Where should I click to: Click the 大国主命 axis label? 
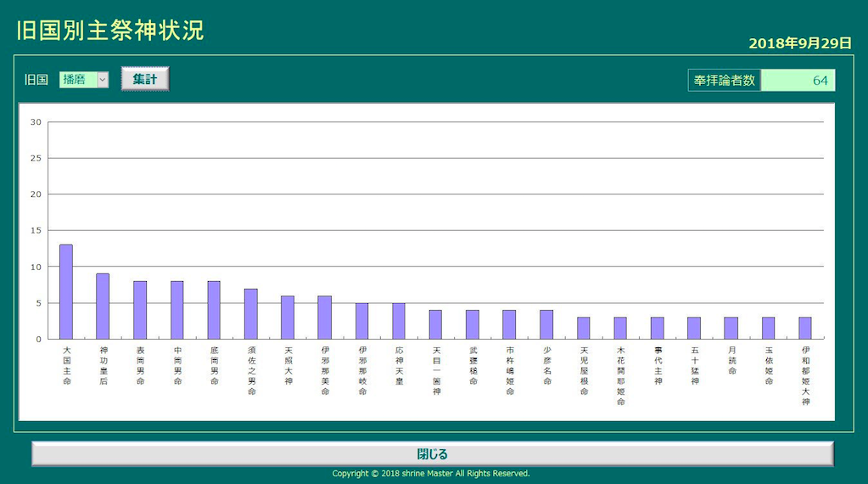pyautogui.click(x=66, y=365)
